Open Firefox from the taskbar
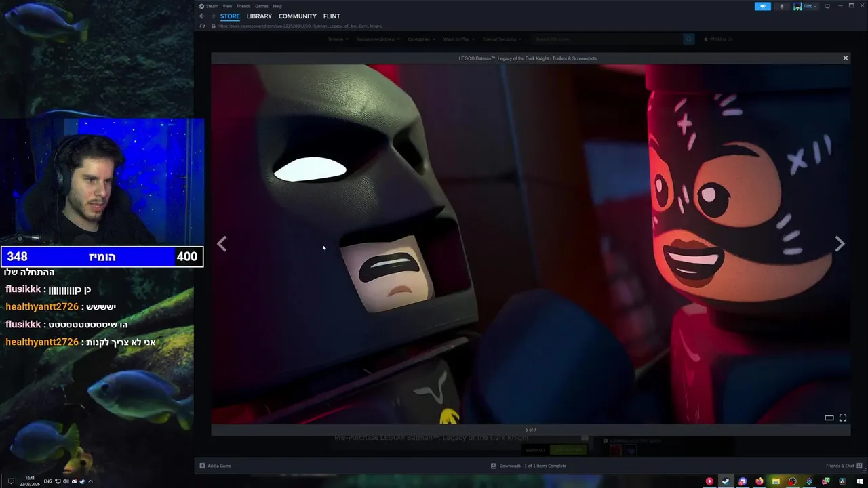This screenshot has width=868, height=488. pyautogui.click(x=759, y=481)
